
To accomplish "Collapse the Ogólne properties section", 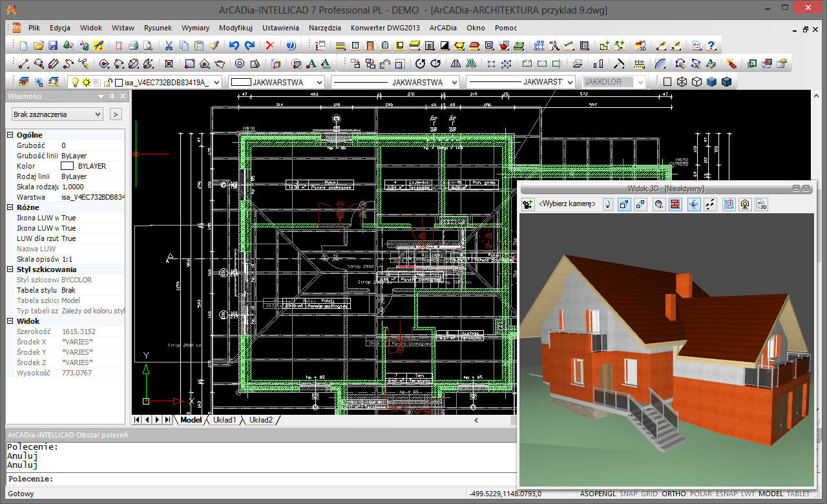I will coord(10,135).
